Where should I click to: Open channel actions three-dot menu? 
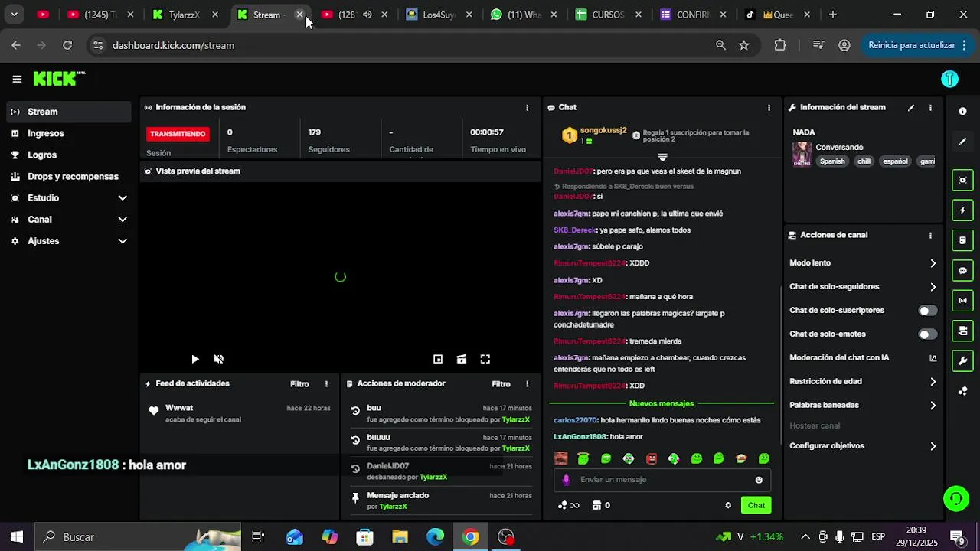click(x=930, y=236)
